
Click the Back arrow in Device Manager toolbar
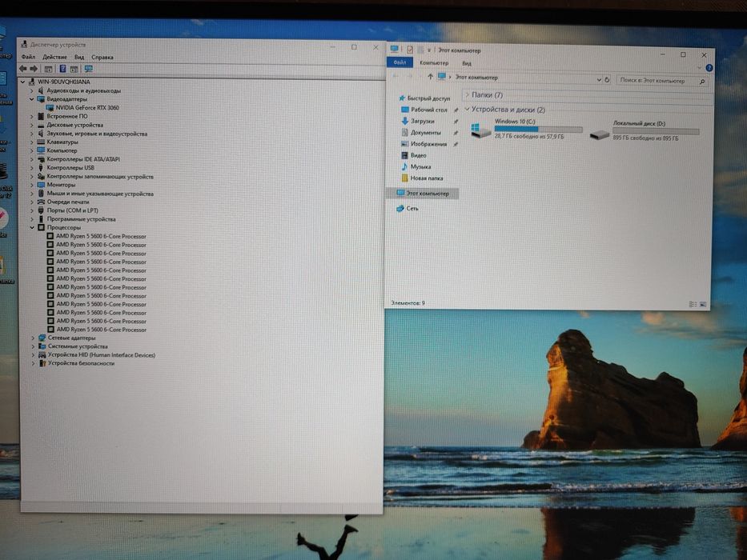(23, 69)
